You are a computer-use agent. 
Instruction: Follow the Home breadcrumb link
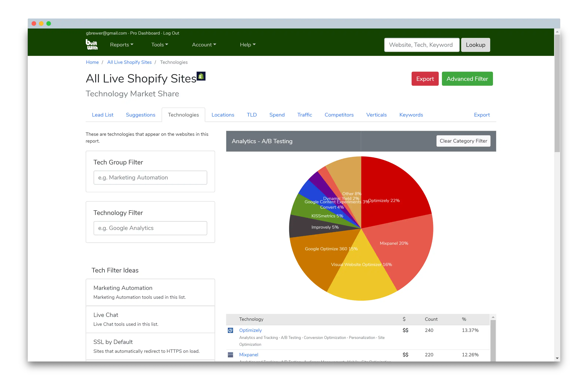click(x=92, y=62)
